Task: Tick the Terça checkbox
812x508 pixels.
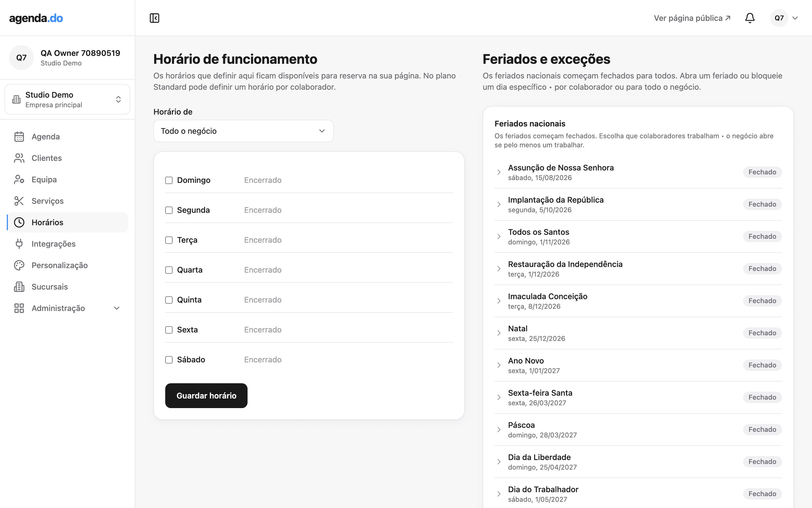Action: (x=169, y=240)
